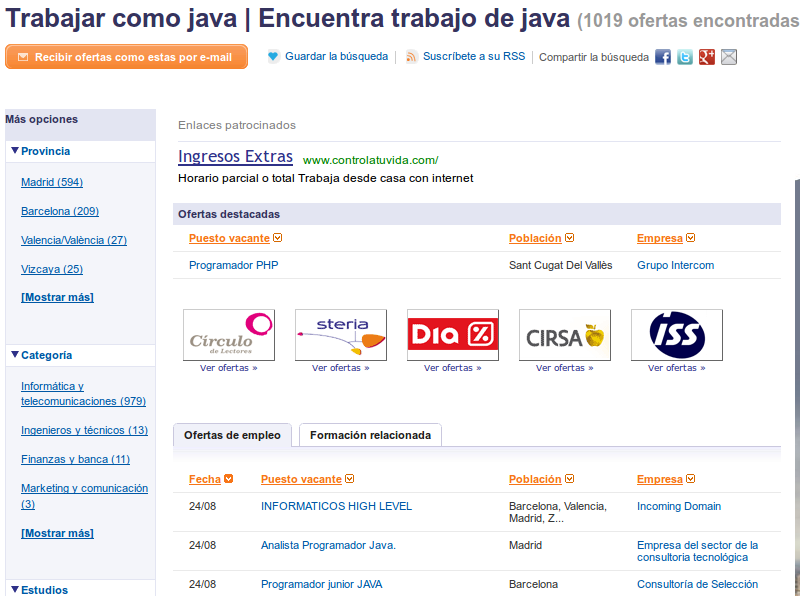This screenshot has width=800, height=596.
Task: Click the Google Plus share icon
Action: 707,57
